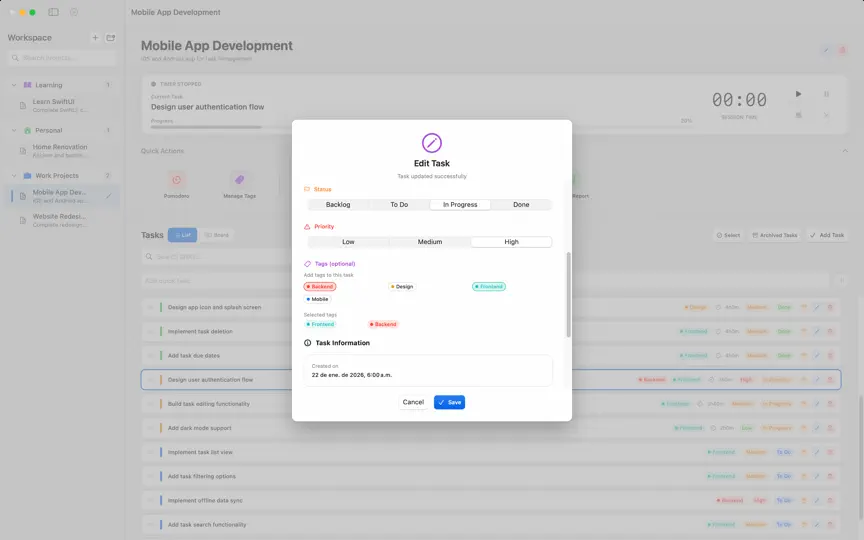This screenshot has width=864, height=540.
Task: Click the Add Task button
Action: coord(827,235)
